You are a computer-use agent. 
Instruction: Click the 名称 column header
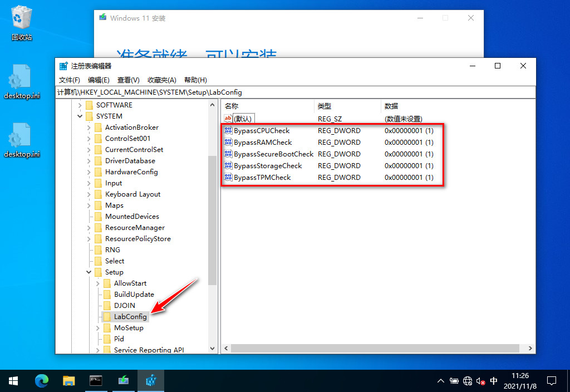point(268,106)
